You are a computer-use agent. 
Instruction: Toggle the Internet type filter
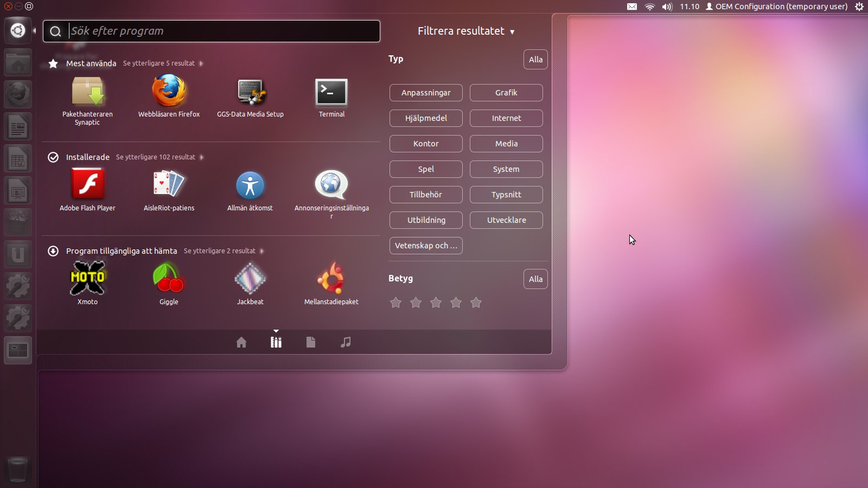click(x=506, y=118)
